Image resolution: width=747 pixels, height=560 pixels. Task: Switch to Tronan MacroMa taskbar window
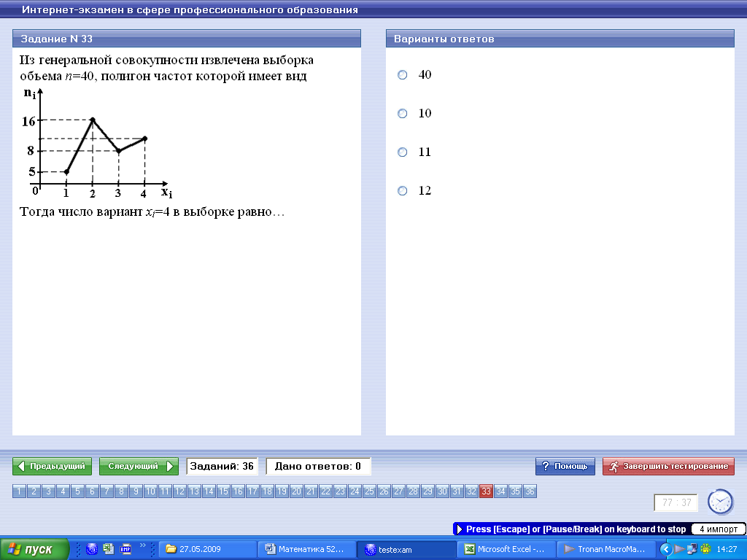pyautogui.click(x=605, y=549)
